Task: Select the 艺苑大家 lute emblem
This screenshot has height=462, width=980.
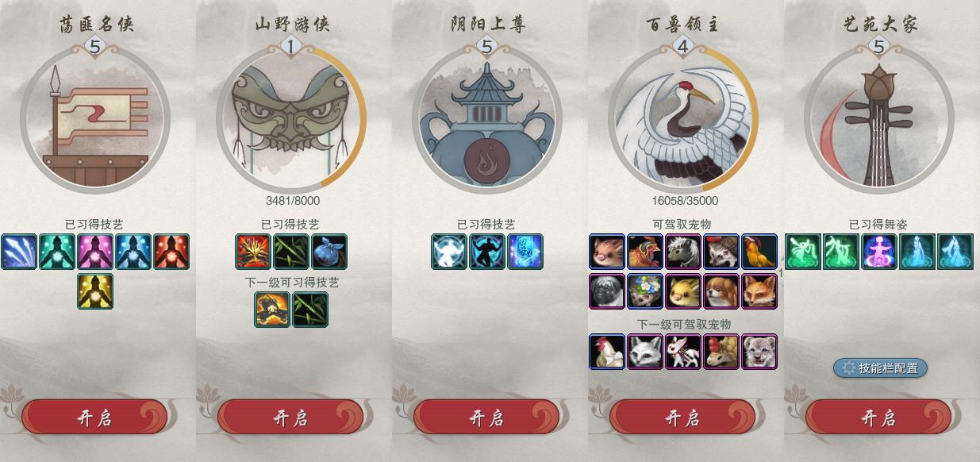Action: click(x=878, y=119)
